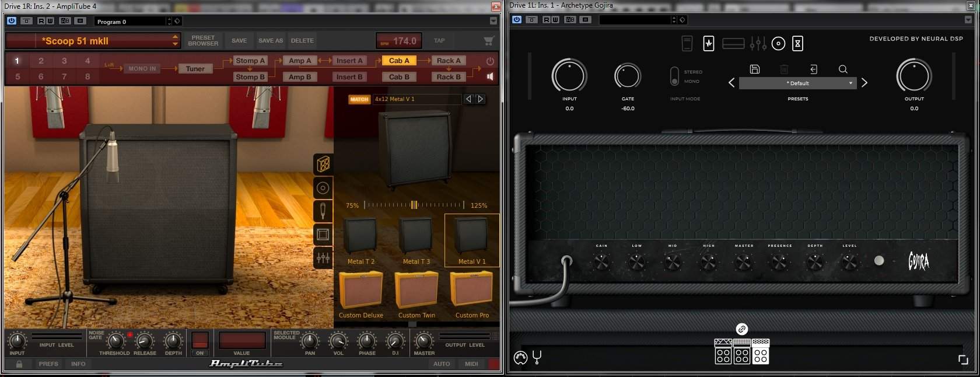The height and width of the screenshot is (377, 980).
Task: Switch to the Amp A module
Action: pos(300,61)
